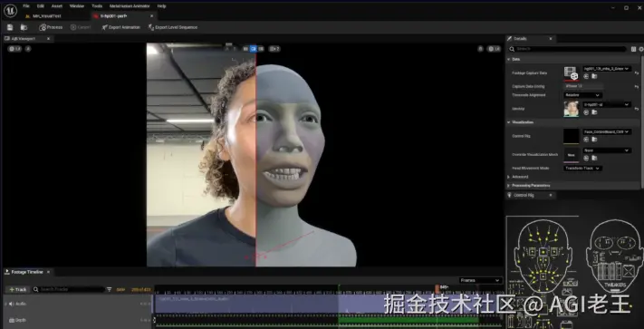Image resolution: width=644 pixels, height=329 pixels.
Task: Click Export Level Sequence
Action: [173, 27]
